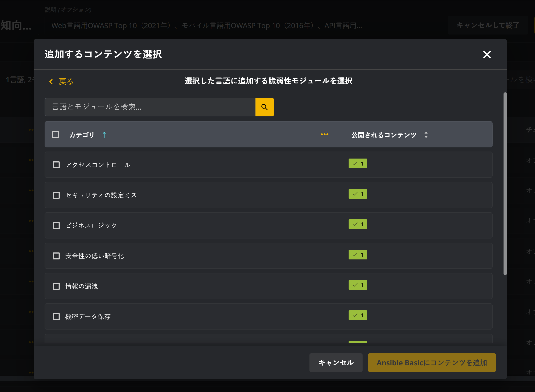This screenshot has height=392, width=535.
Task: Tick the select-all カテゴリ checkbox
Action: (56, 135)
